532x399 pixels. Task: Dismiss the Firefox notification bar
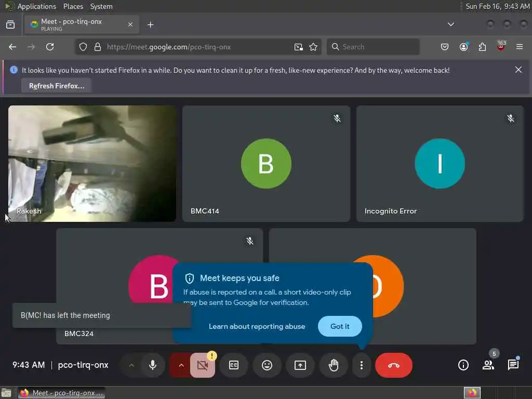(x=518, y=70)
